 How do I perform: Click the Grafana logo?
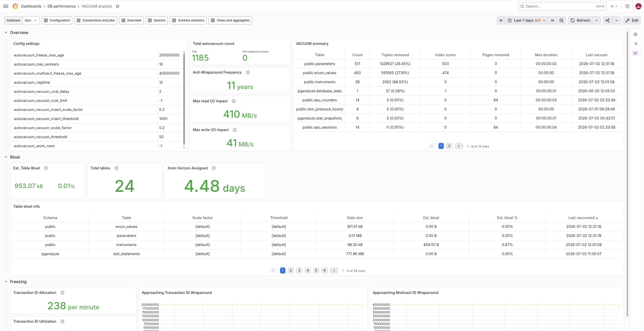[x=15, y=6]
